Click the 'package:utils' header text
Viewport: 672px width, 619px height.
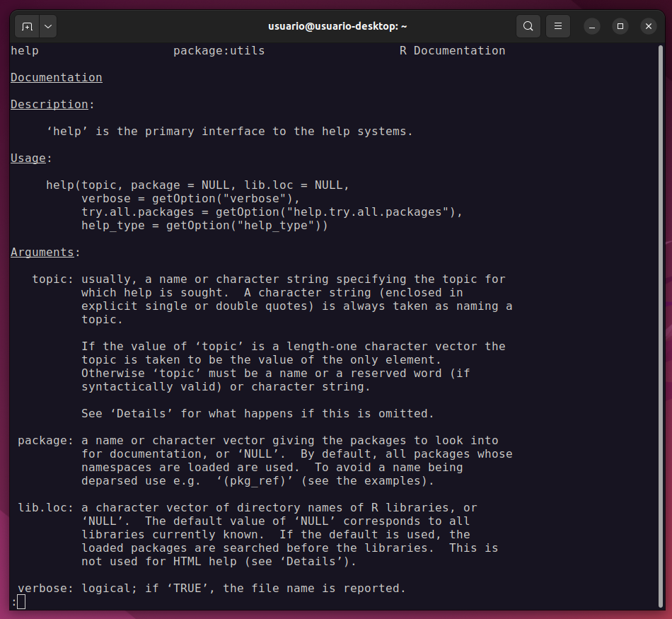[219, 51]
